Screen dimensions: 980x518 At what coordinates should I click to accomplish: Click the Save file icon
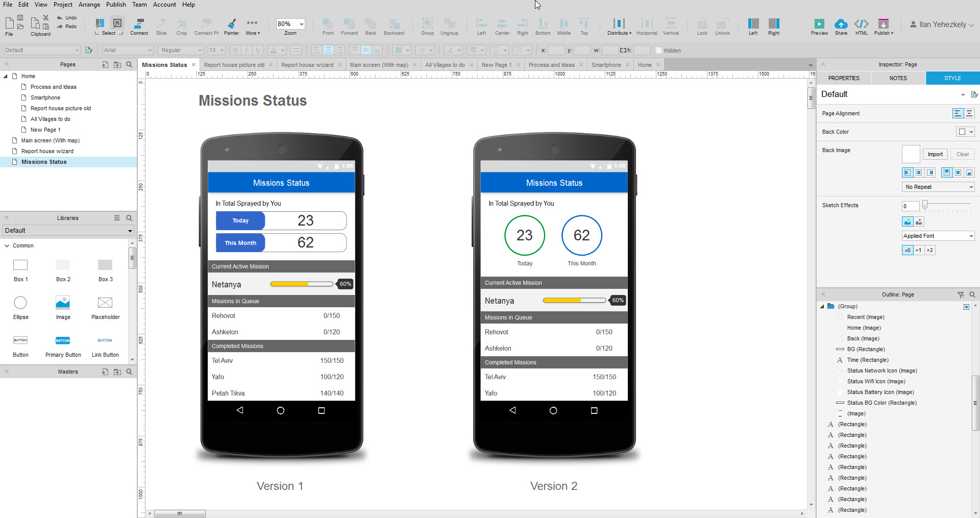20,18
